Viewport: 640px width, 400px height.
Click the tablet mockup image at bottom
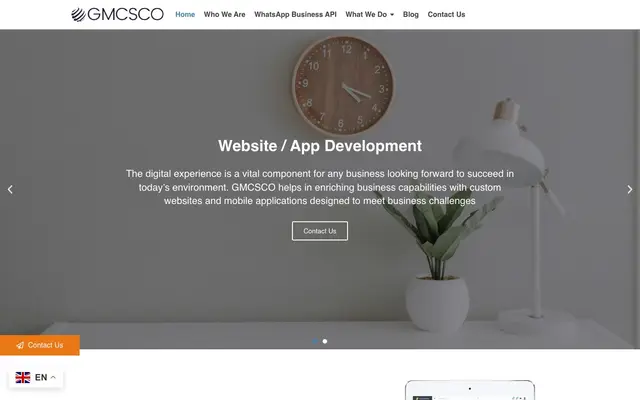470,390
